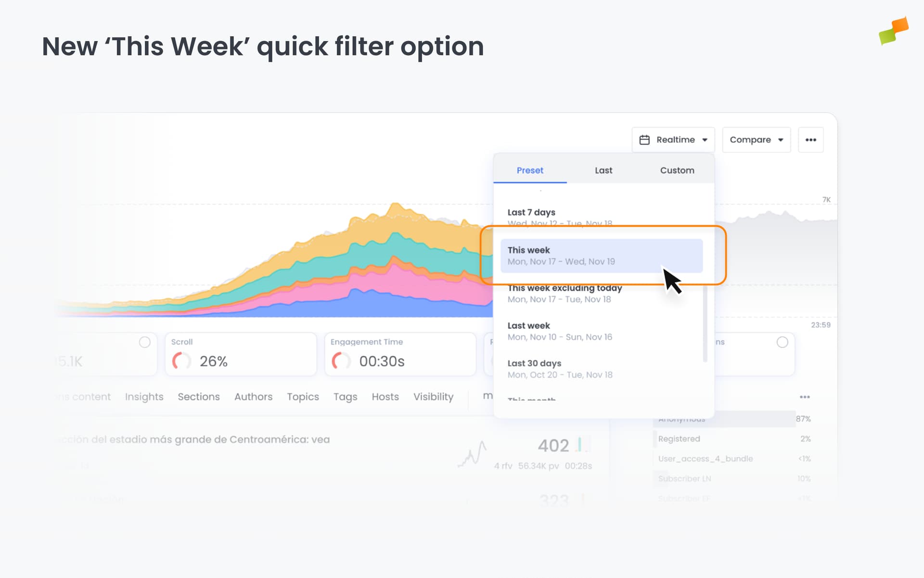924x578 pixels.
Task: Open the calendar icon in the Realtime button
Action: pos(645,140)
